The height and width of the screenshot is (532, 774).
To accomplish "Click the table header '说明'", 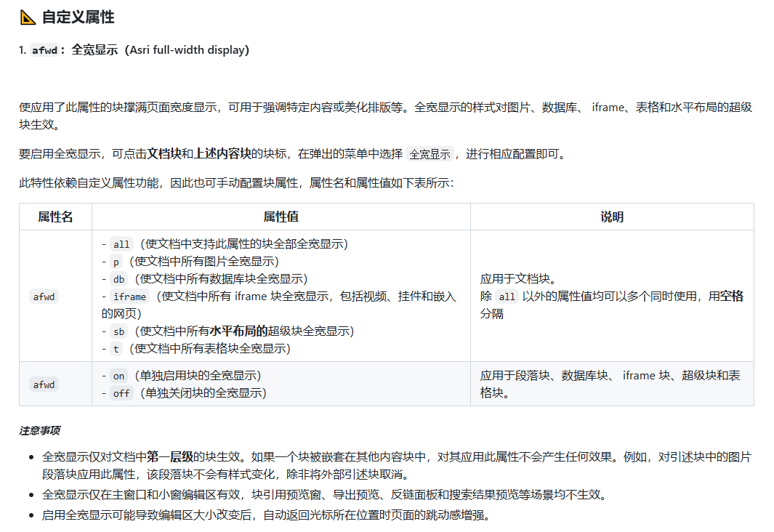I will (612, 217).
